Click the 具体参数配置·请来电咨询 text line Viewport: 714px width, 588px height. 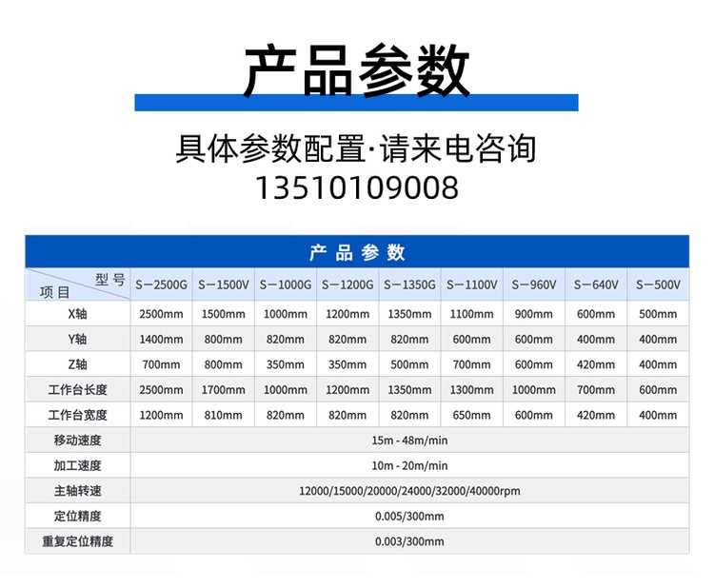coord(356,149)
